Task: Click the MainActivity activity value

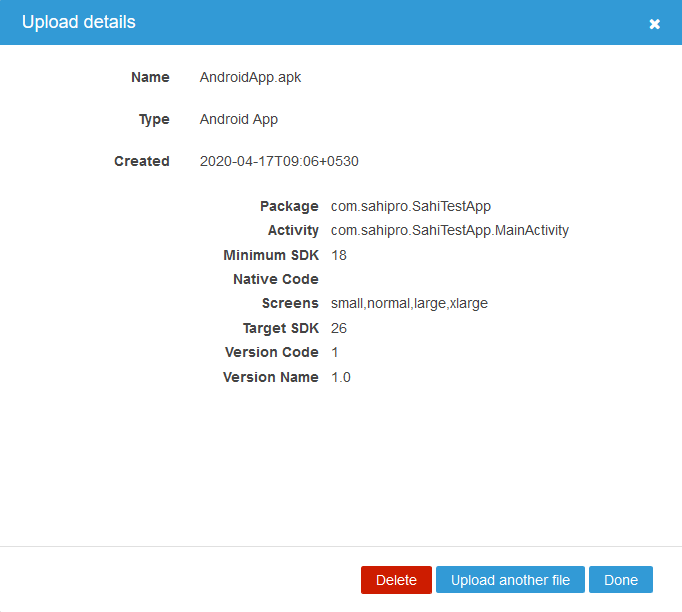Action: (x=449, y=231)
